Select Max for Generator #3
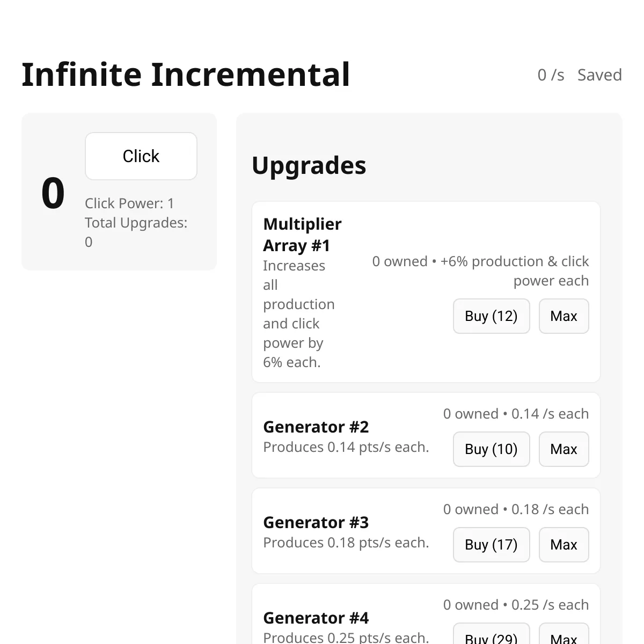Viewport: 644px width, 644px height. click(563, 545)
